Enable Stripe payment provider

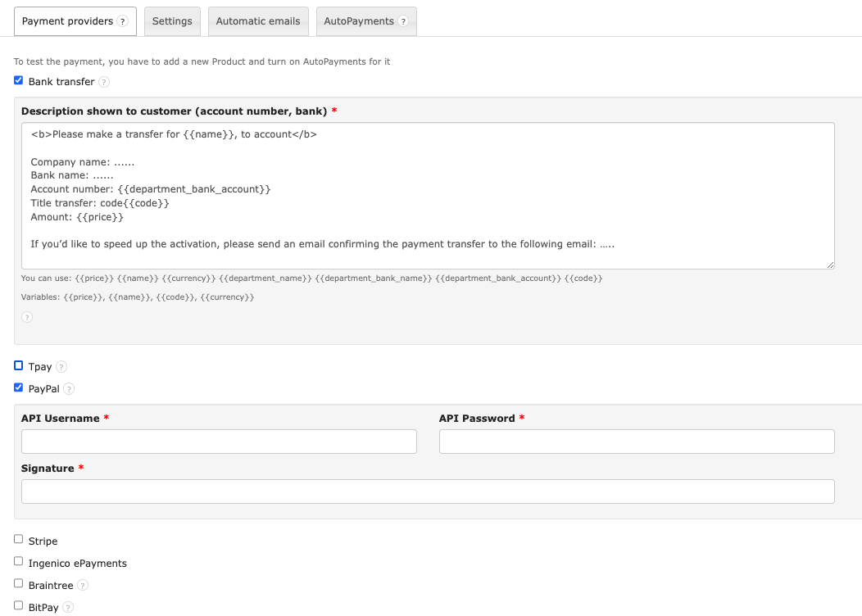coord(19,539)
